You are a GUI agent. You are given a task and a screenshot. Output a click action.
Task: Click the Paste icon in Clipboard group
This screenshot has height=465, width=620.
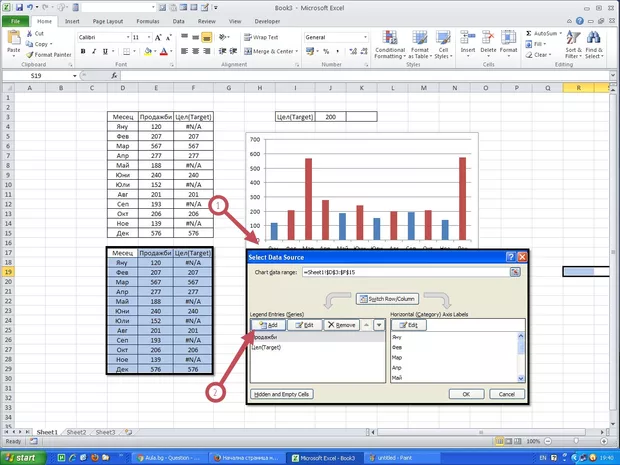pyautogui.click(x=14, y=38)
